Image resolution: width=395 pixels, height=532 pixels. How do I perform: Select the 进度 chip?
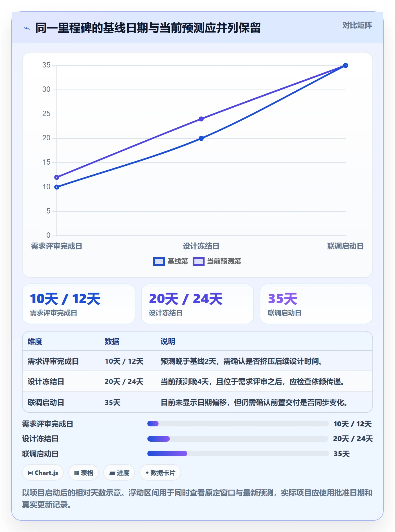coord(119,473)
